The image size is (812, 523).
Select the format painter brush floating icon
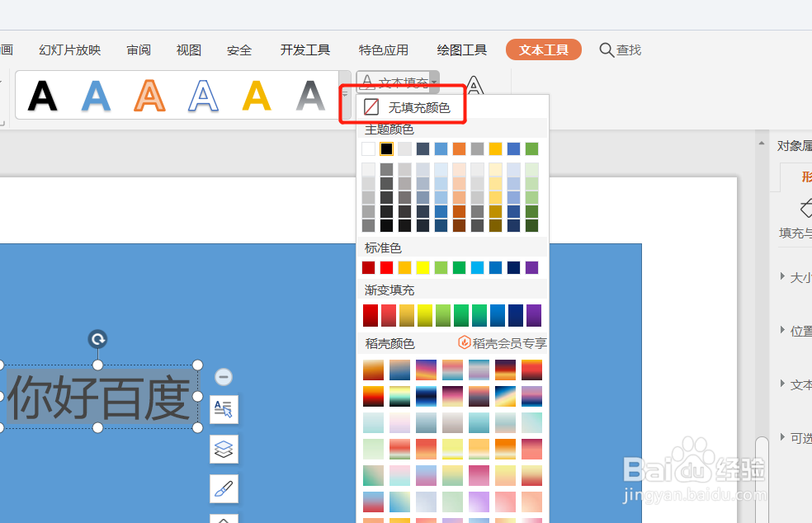pos(224,488)
